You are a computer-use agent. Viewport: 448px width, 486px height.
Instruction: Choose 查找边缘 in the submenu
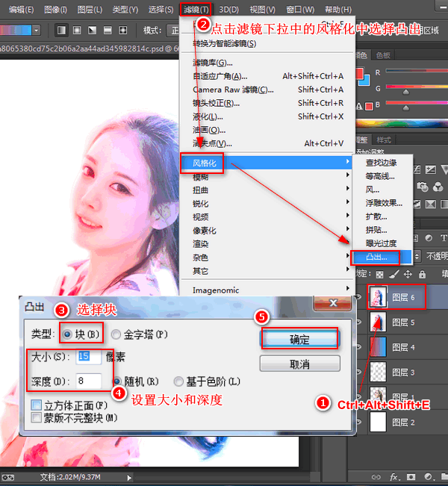pos(382,163)
